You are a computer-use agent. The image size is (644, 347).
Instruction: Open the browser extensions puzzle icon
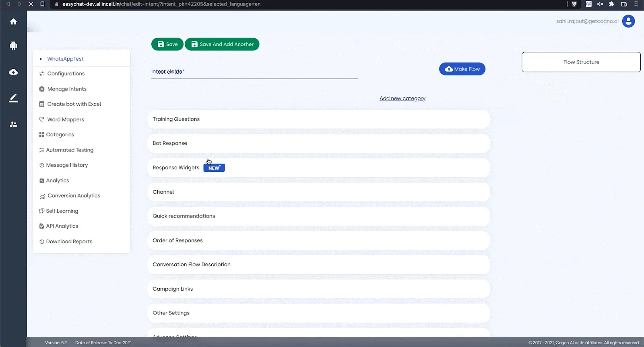[612, 4]
